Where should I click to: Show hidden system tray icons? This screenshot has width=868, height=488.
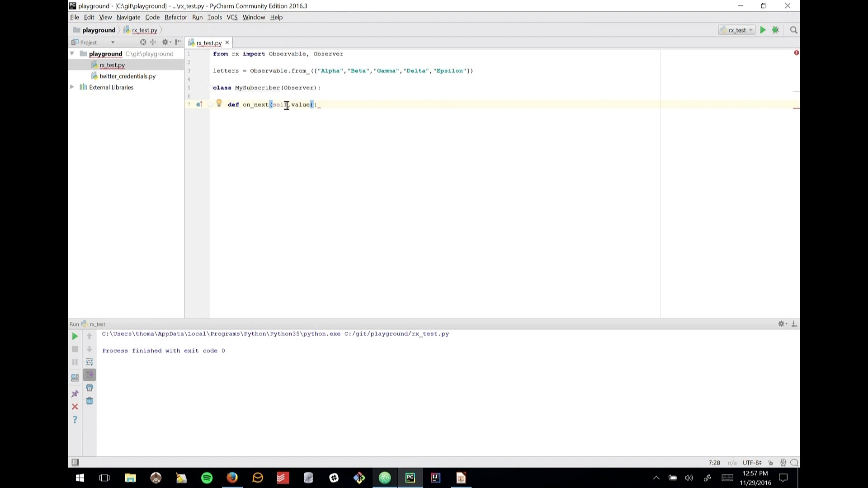pos(656,478)
